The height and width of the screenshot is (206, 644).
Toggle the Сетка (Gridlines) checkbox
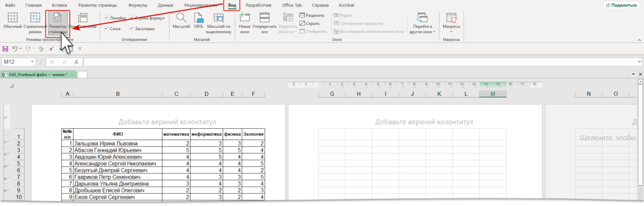pyautogui.click(x=106, y=28)
